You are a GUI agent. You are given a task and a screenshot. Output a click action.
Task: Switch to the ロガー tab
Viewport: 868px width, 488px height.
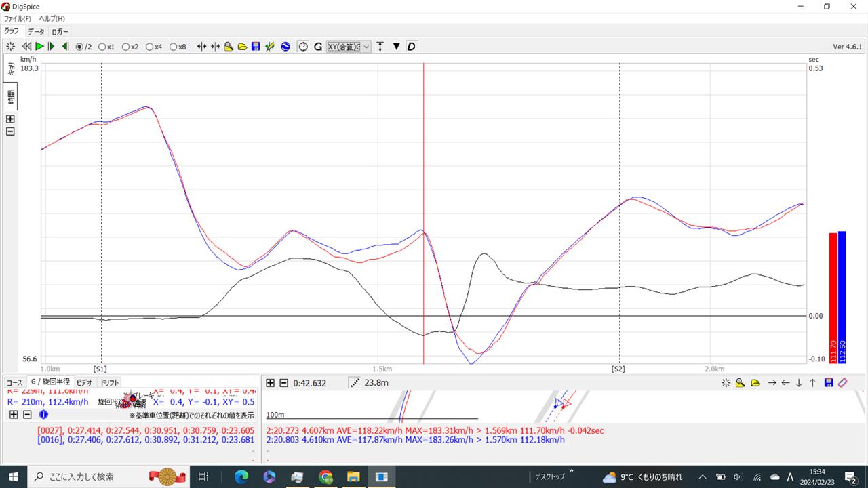(x=60, y=31)
